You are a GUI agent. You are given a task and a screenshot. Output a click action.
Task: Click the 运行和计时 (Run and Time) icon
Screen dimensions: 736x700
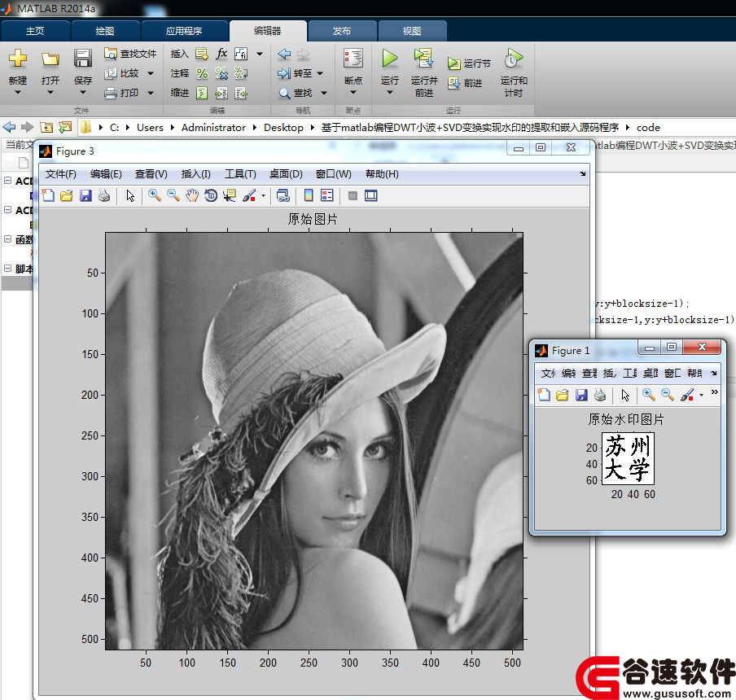(514, 59)
